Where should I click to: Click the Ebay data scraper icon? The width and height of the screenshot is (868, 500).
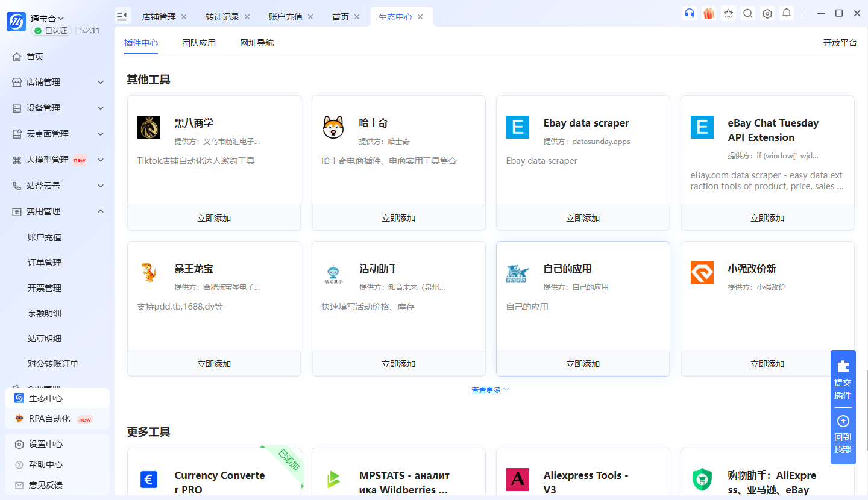tap(518, 127)
